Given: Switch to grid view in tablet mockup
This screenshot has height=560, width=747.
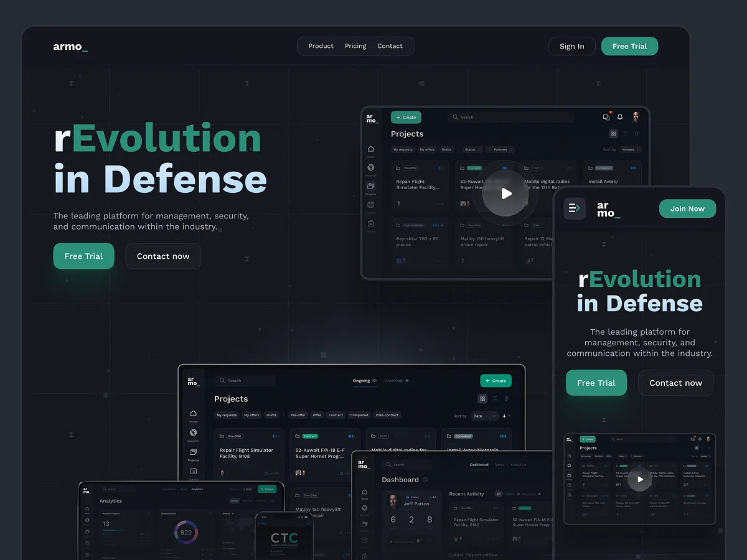Looking at the screenshot, I should click(x=614, y=134).
